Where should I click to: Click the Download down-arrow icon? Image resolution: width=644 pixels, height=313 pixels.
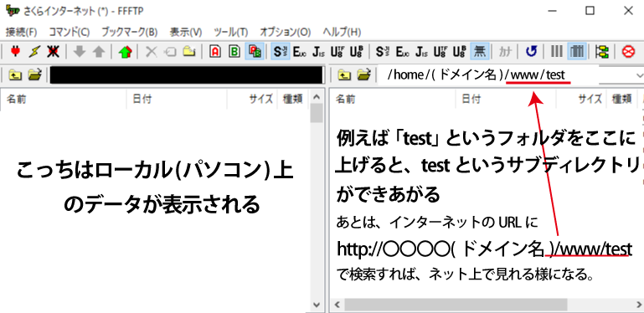click(80, 52)
